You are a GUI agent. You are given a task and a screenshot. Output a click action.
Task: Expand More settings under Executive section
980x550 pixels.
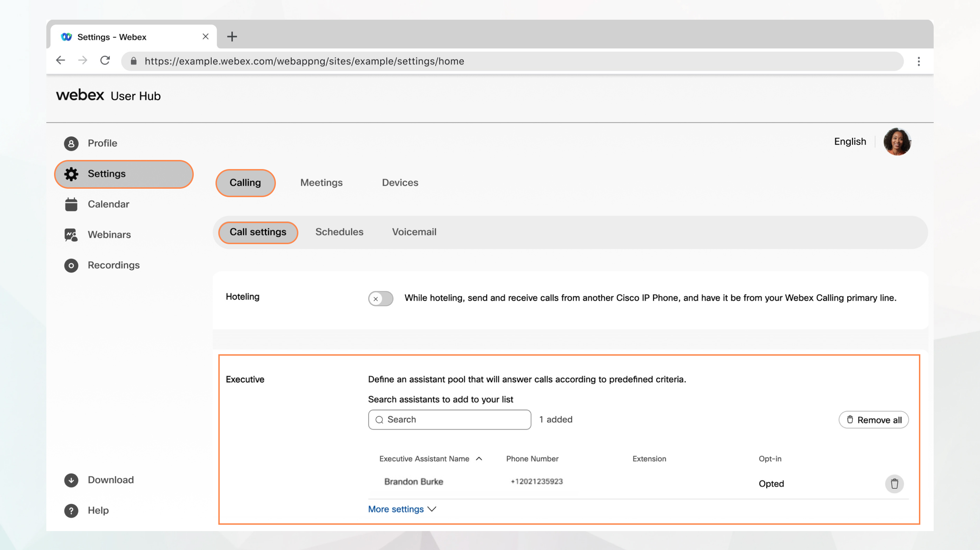(x=401, y=509)
